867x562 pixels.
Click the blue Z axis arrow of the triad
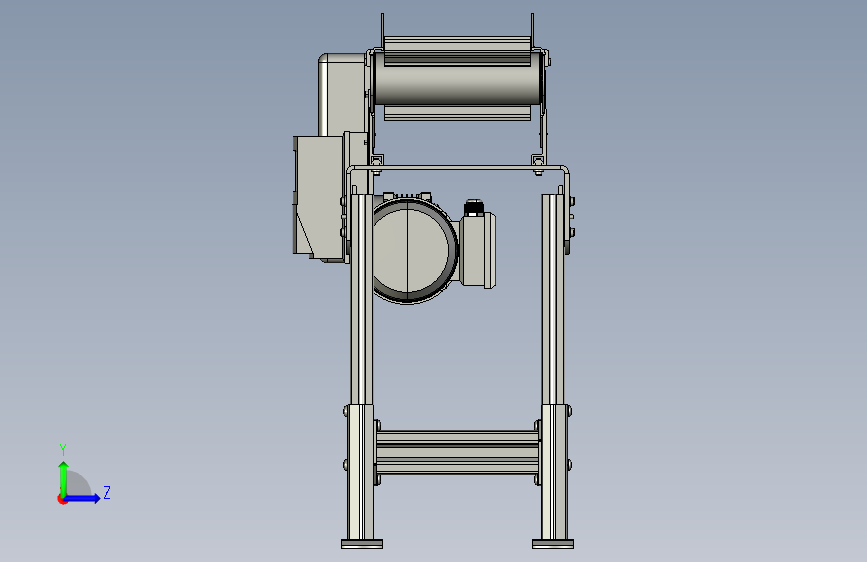coord(83,498)
